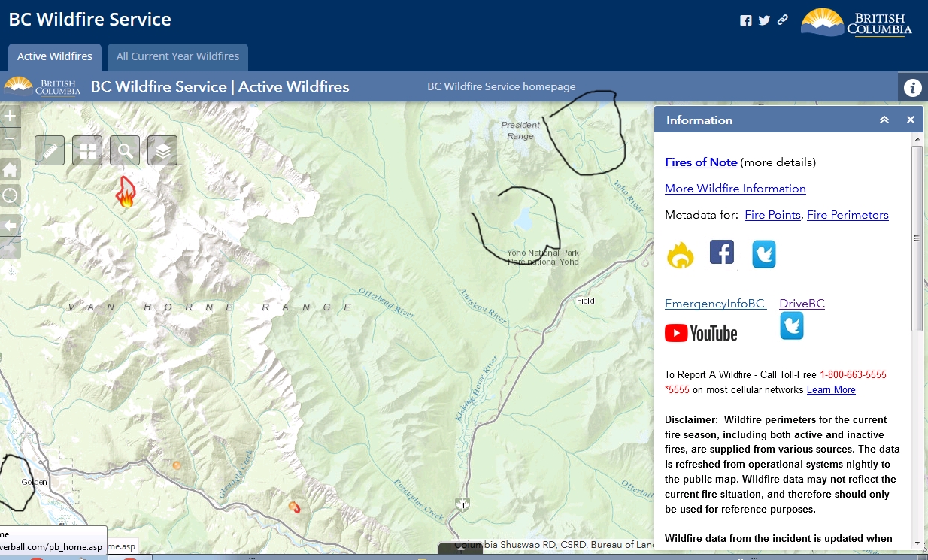
Task: Activate the map search tool
Action: (x=125, y=150)
